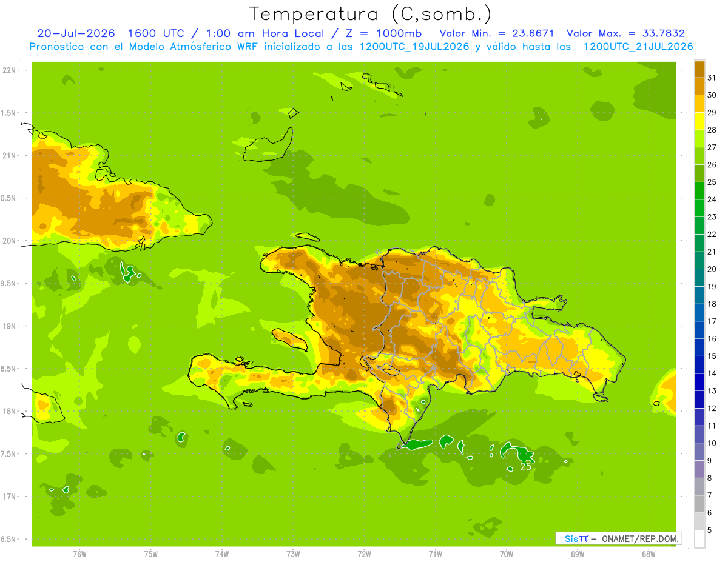Click the 'Temperatura (C,somb.)' title
This screenshot has height=562, width=728.
371,14
